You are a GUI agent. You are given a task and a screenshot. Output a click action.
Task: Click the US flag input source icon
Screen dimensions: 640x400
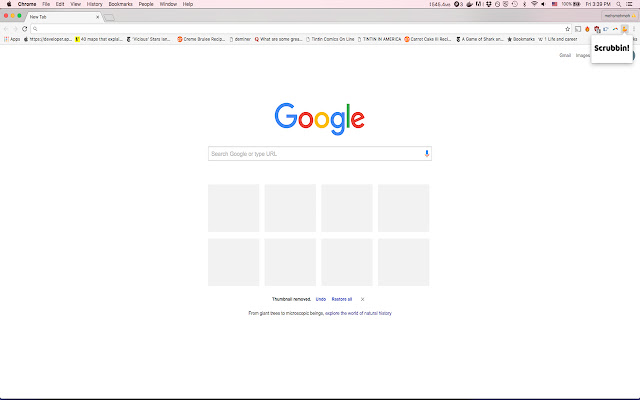(x=554, y=4)
